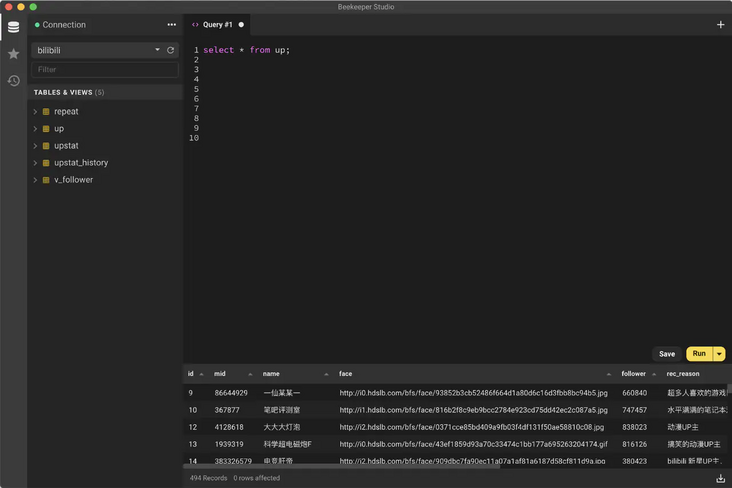Click the refresh icon beside bilibili
732x488 pixels.
point(170,50)
